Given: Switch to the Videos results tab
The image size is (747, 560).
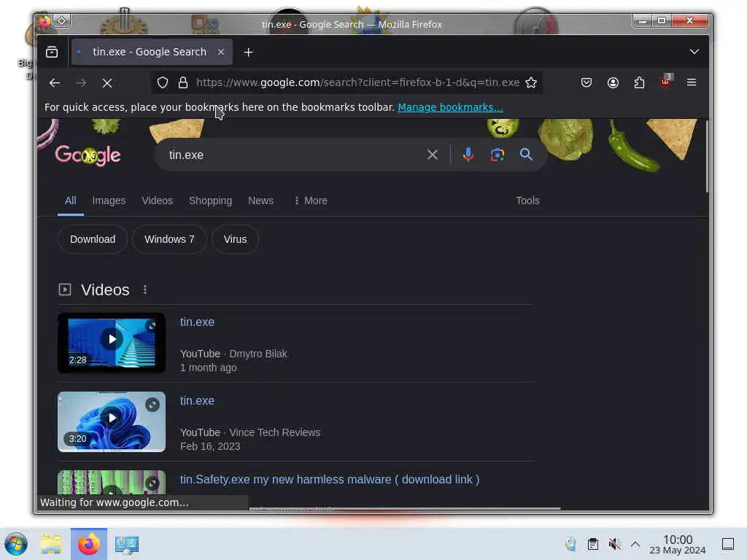Looking at the screenshot, I should point(158,201).
